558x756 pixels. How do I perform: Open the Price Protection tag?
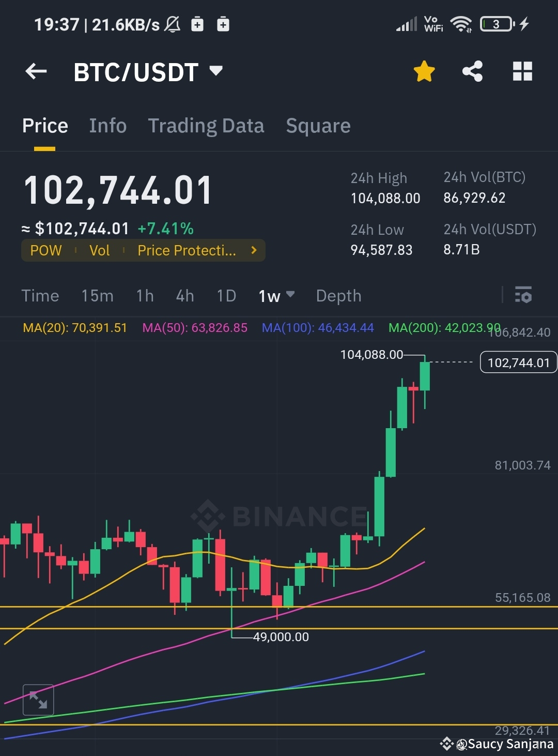(187, 250)
